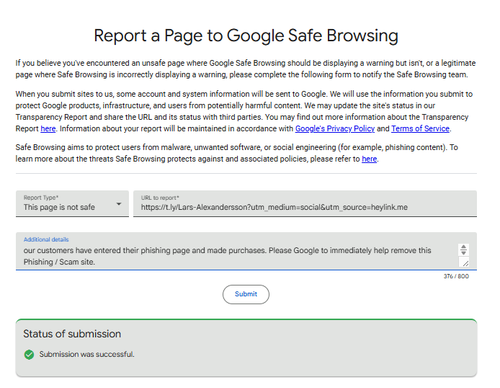Image resolution: width=500 pixels, height=388 pixels.
Task: Open the threats and policies 'here' link
Action: (369, 159)
